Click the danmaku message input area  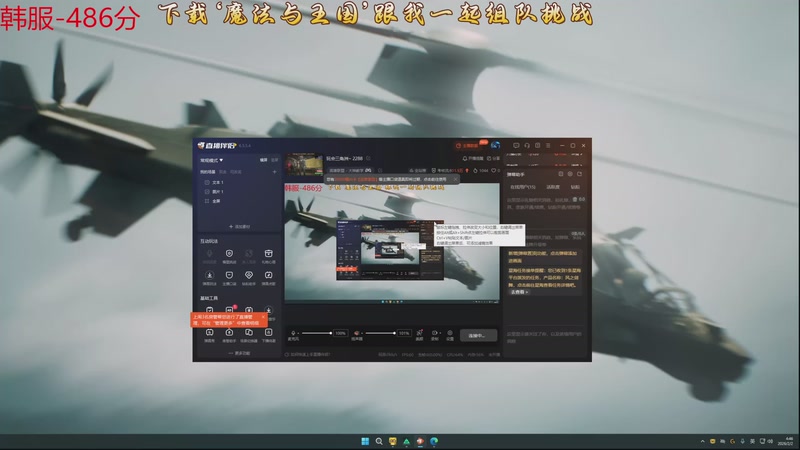point(544,338)
